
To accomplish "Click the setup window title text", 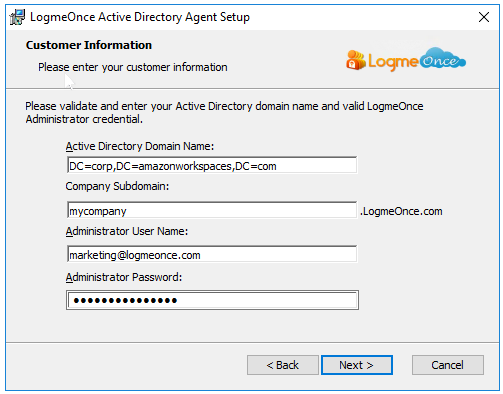I will pyautogui.click(x=140, y=17).
